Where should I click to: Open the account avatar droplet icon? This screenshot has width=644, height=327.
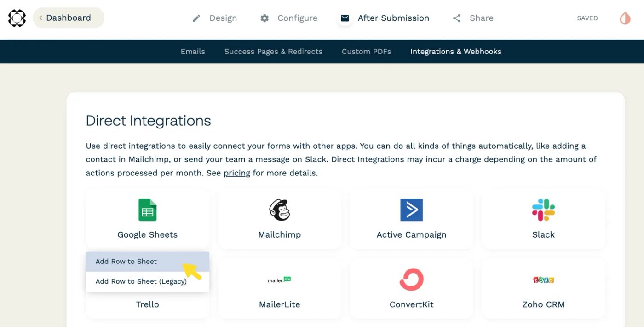pyautogui.click(x=625, y=18)
